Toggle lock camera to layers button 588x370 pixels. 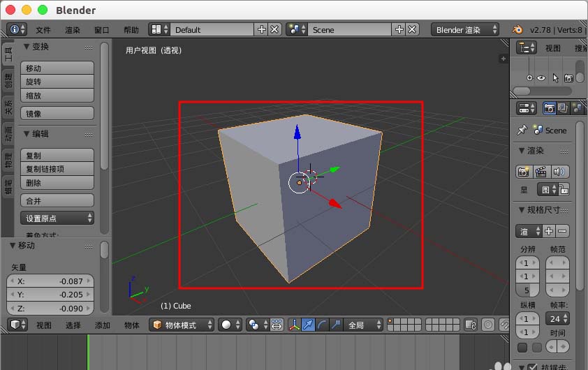(x=471, y=325)
